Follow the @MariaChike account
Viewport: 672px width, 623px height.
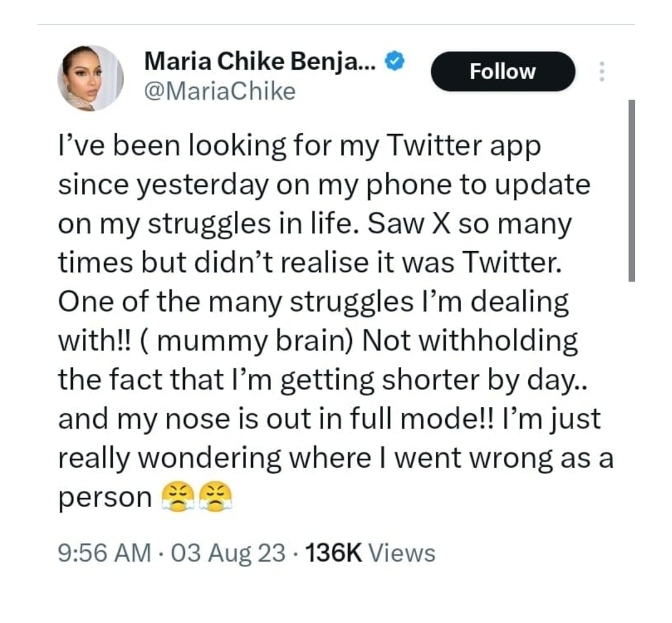[x=503, y=71]
